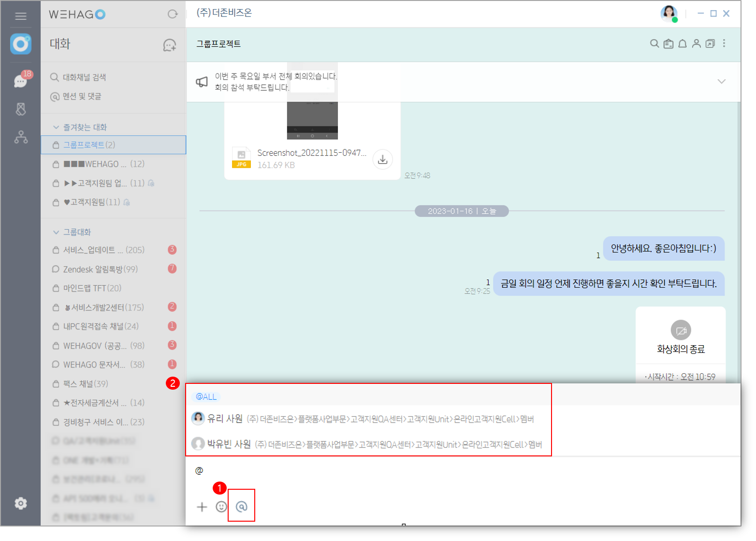The height and width of the screenshot is (541, 756).
Task: Download Screenshot_20221115 JPG file
Action: pos(382,159)
